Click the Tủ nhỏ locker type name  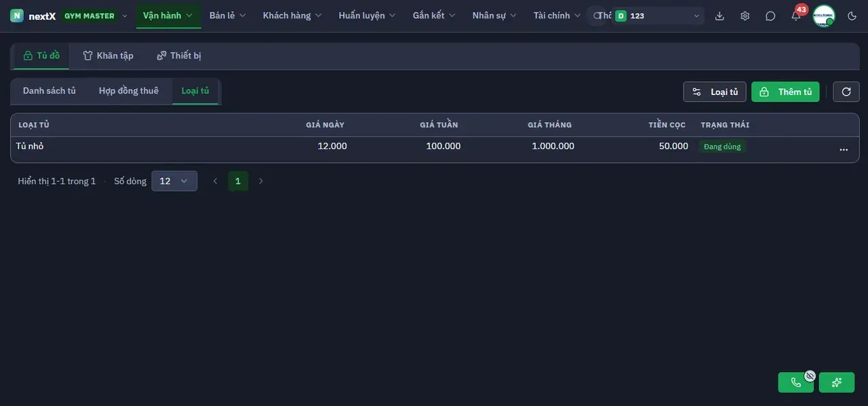point(30,146)
